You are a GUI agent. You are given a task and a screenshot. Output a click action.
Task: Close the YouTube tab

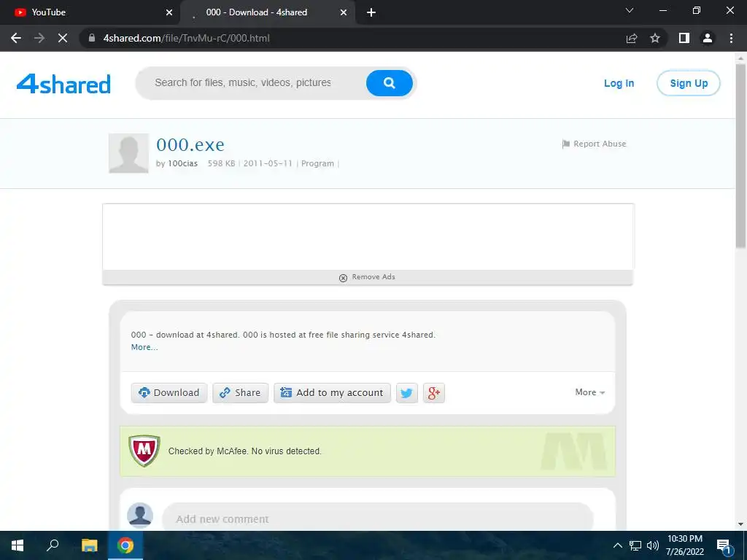pyautogui.click(x=169, y=12)
